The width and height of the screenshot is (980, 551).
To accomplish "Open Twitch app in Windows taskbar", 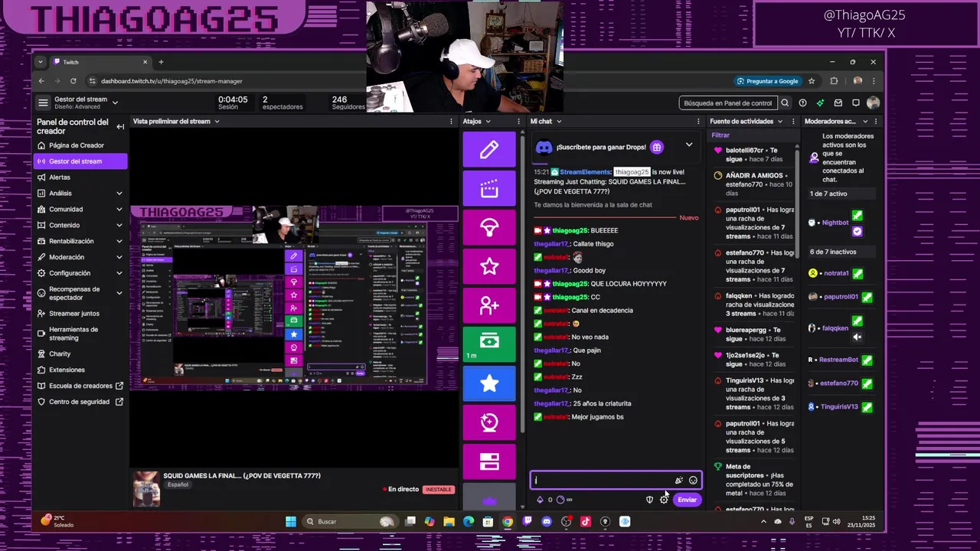I will tap(527, 522).
